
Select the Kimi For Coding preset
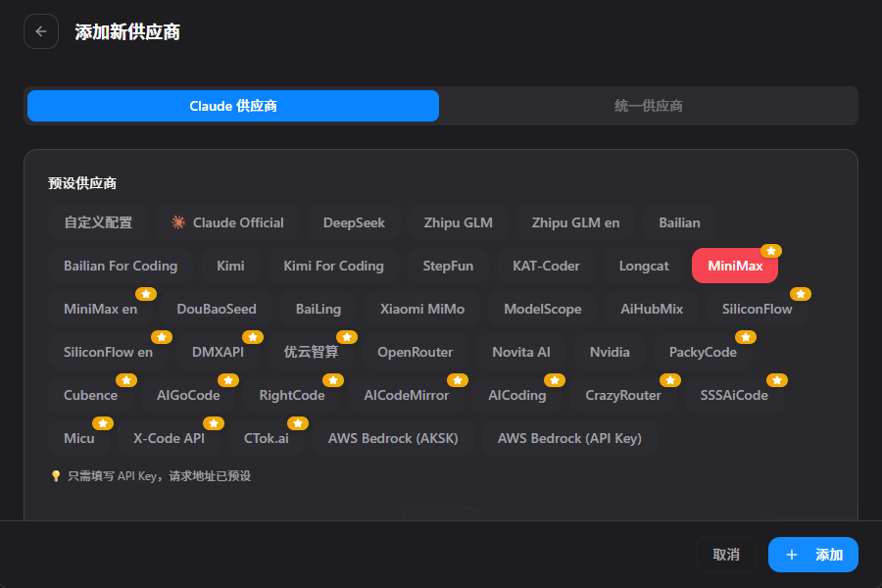click(x=333, y=266)
